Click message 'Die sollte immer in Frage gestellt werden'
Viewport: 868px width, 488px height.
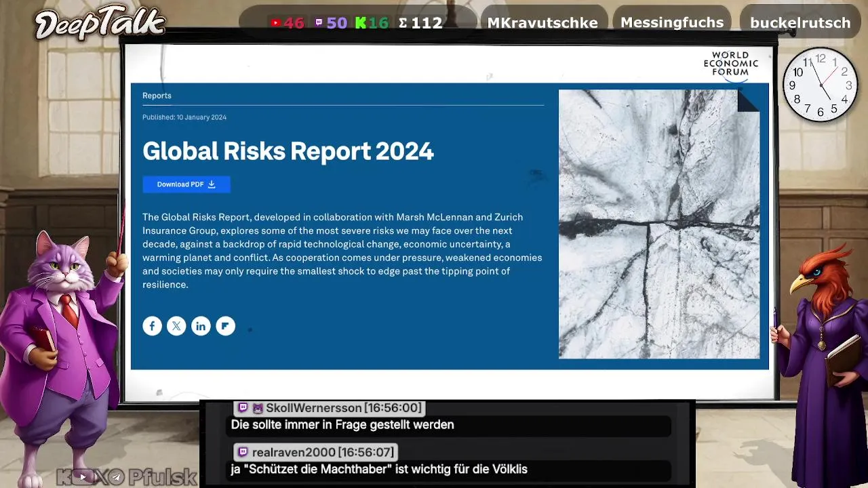(x=342, y=425)
